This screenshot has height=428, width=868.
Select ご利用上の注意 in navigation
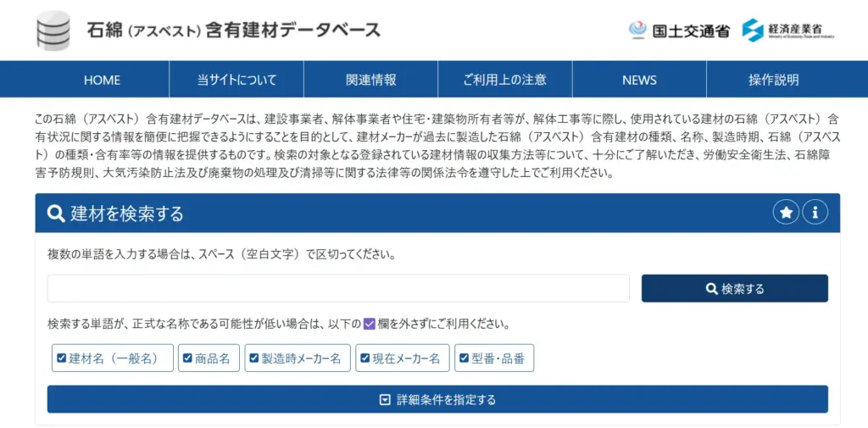[504, 80]
